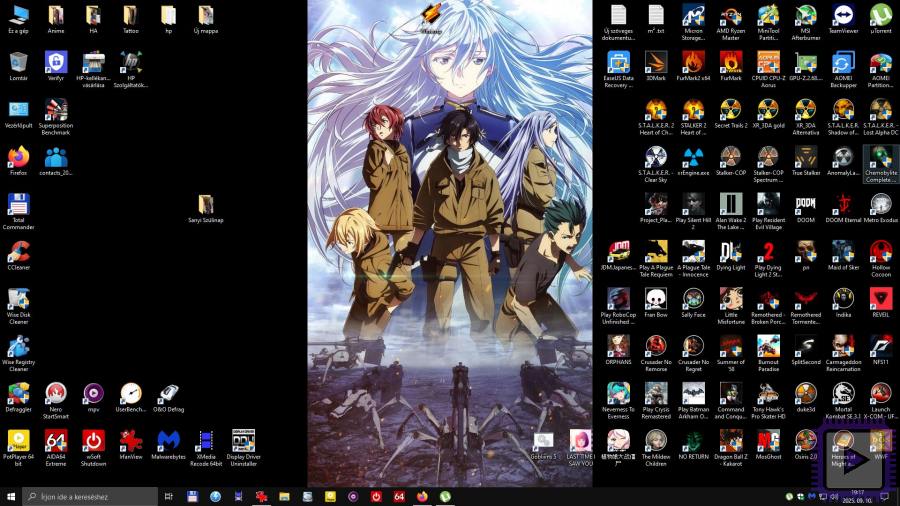900x506 pixels.
Task: Launch Total Commander desktop shortcut
Action: pyautogui.click(x=18, y=212)
